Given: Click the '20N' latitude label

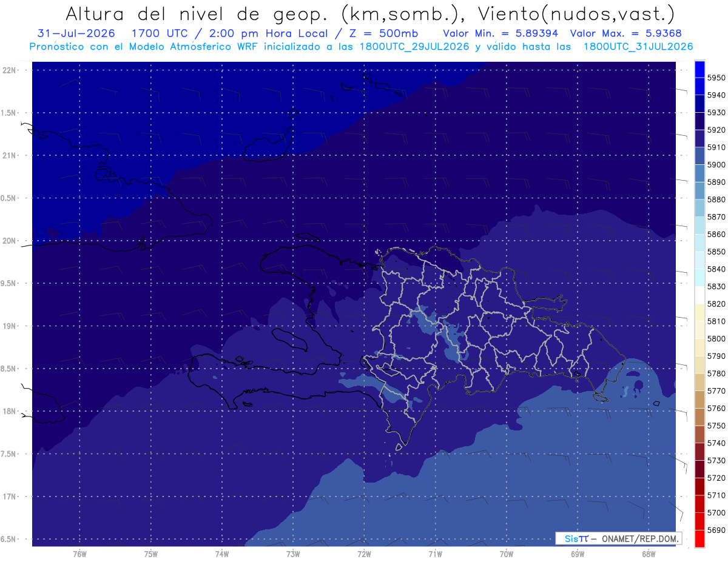Looking at the screenshot, I should click(x=10, y=241).
